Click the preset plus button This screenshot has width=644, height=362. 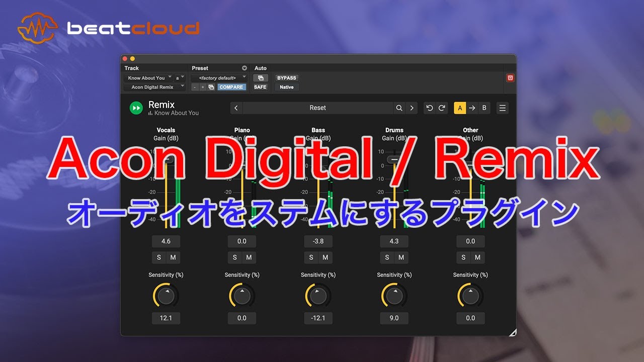[203, 87]
